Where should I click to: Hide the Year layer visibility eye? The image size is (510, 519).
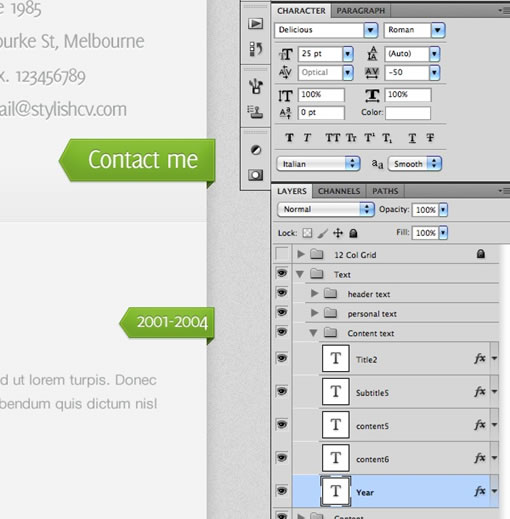[x=282, y=491]
